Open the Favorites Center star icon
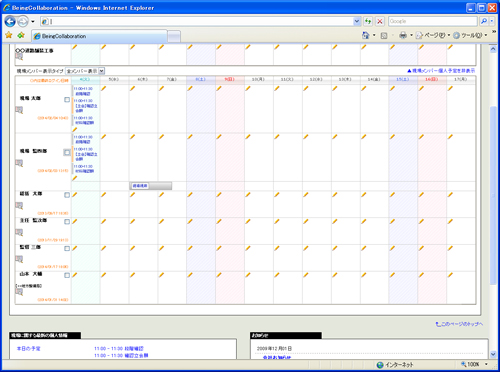The width and height of the screenshot is (500, 372). coord(9,35)
